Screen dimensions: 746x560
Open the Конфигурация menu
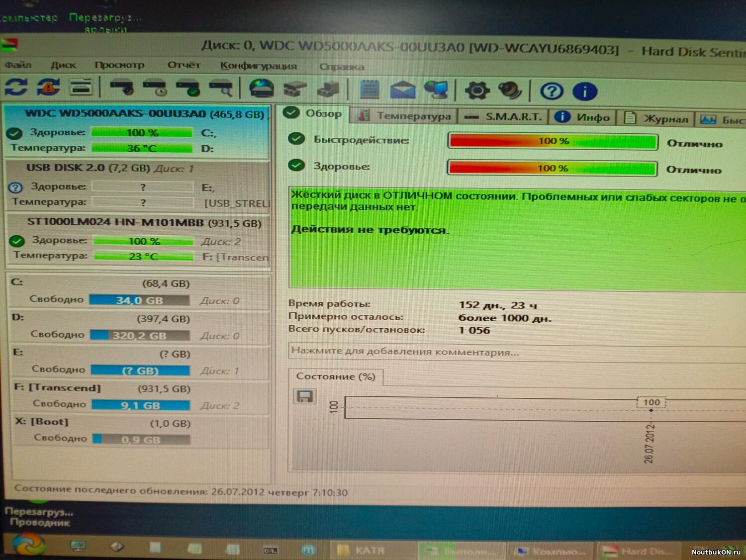click(x=259, y=66)
